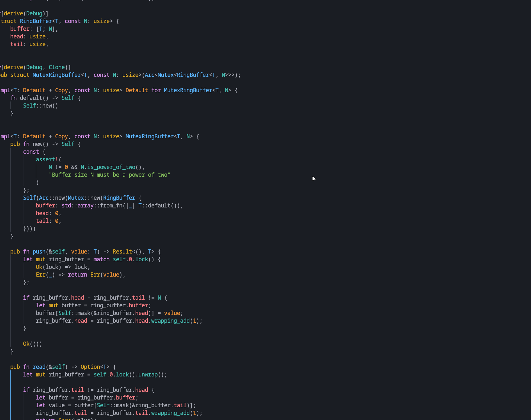Screen dimensions: 531x420
Task: Click the 'default' function name
Action: click(x=31, y=98)
